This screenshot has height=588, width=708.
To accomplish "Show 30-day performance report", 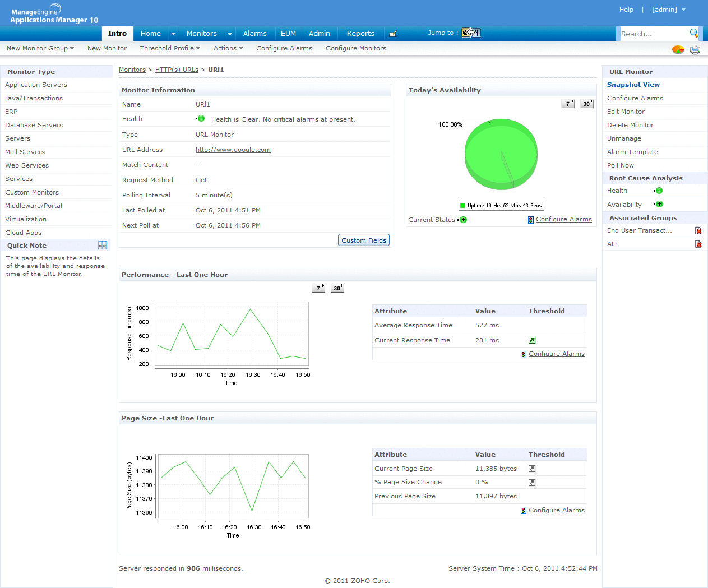I will pos(337,288).
